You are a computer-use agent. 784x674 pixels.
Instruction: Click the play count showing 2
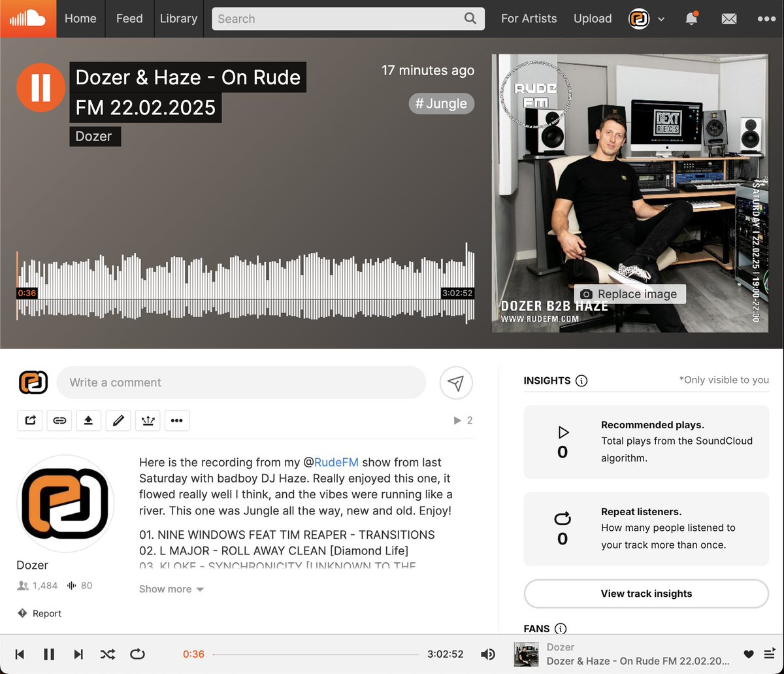463,420
